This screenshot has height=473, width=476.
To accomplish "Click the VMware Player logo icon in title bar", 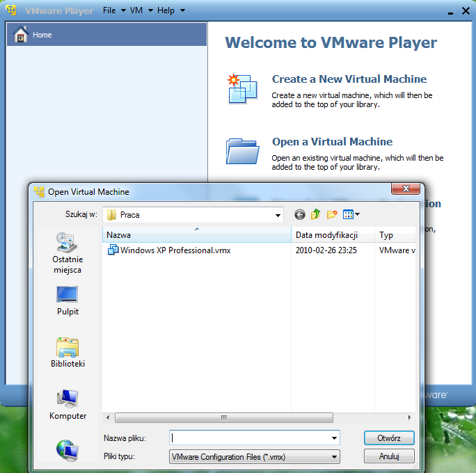I will pyautogui.click(x=11, y=10).
